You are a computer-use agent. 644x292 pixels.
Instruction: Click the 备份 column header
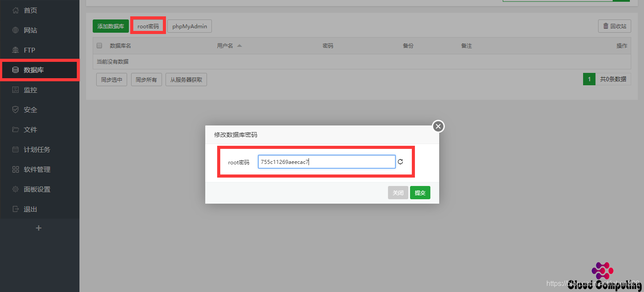tap(408, 46)
